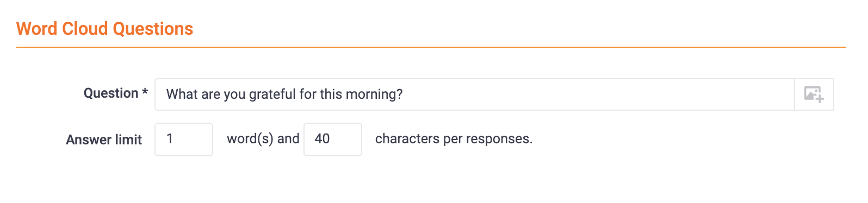
Task: Click inside the characters-per-response input
Action: tap(333, 139)
